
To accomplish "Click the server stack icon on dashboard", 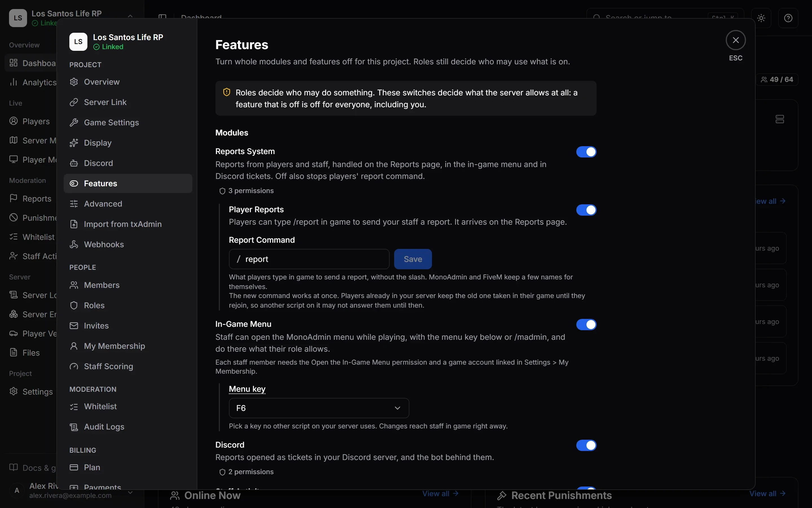I will [x=780, y=119].
